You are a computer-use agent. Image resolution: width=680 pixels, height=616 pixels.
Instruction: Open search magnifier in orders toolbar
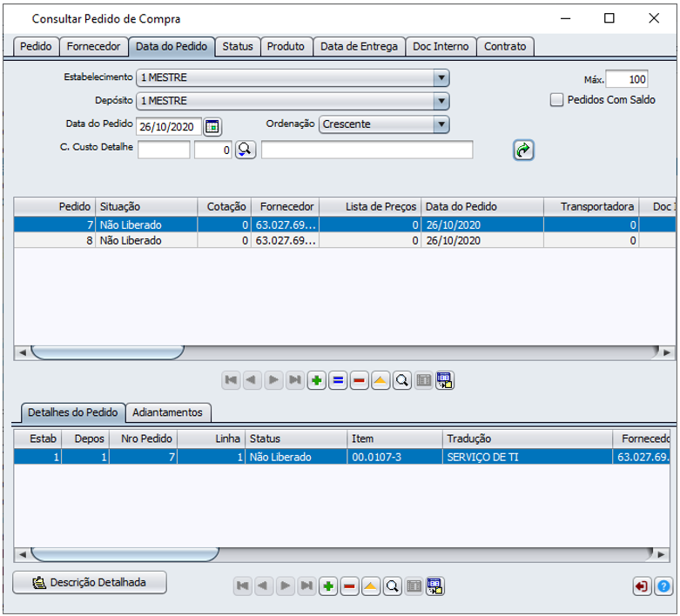point(402,380)
